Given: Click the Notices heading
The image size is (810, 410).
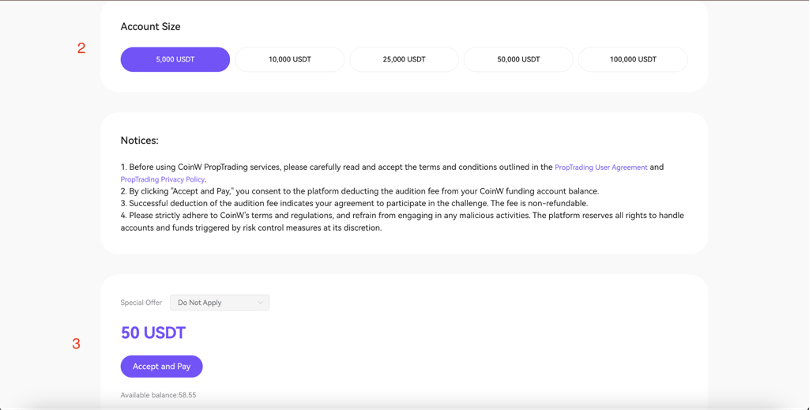Looking at the screenshot, I should click(x=139, y=140).
